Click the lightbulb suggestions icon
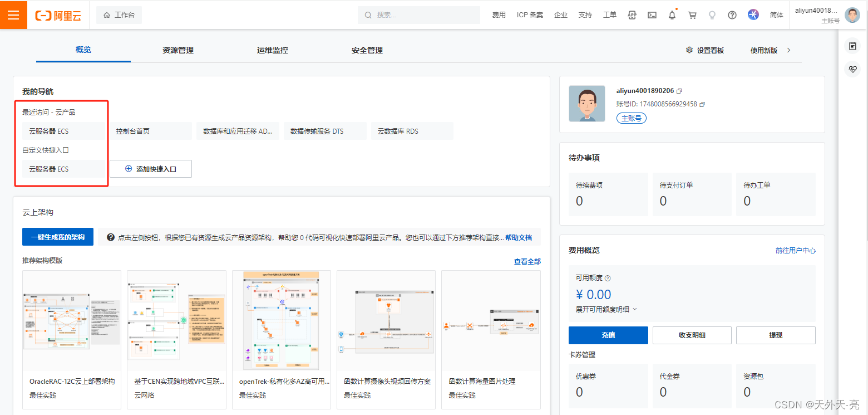This screenshot has width=868, height=415. click(712, 15)
